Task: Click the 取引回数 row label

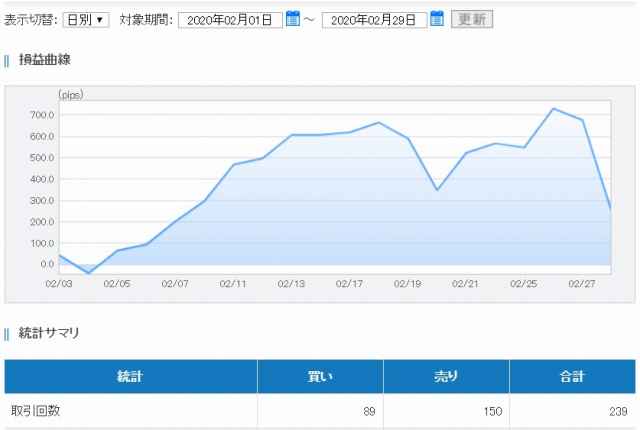Action: [36, 410]
